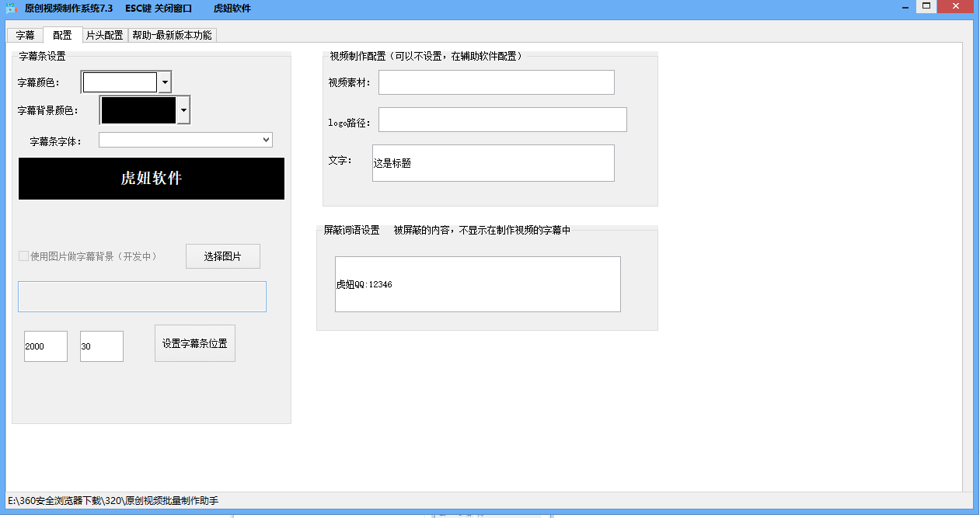The image size is (980, 518).
Task: Click the empty image path field below 选择图片
Action: pos(142,297)
